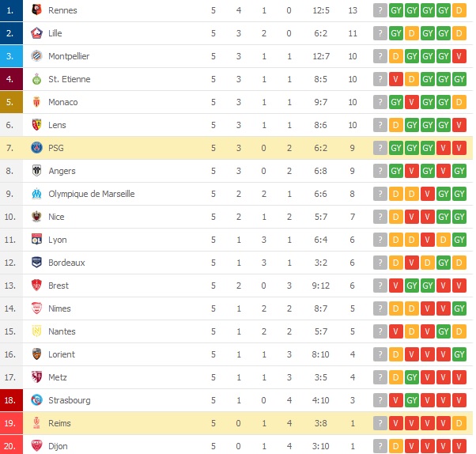Click the position 1 rank badge
476x454 pixels.
point(10,10)
